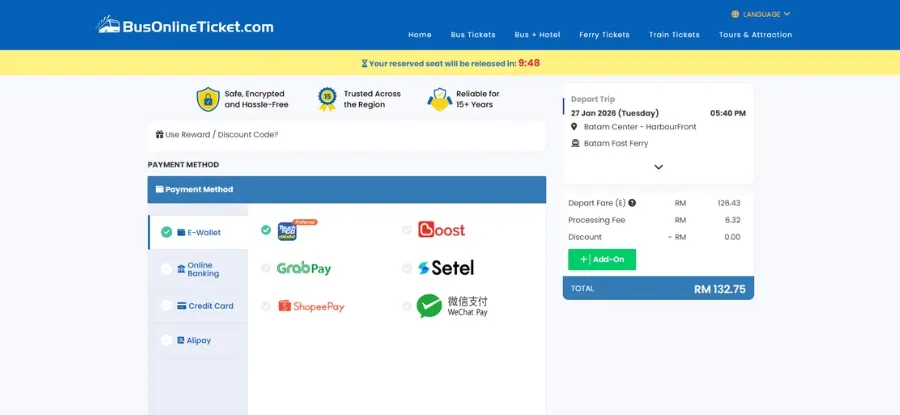This screenshot has width=900, height=415.
Task: Pick the GrabPay wallet logo
Action: click(x=303, y=268)
